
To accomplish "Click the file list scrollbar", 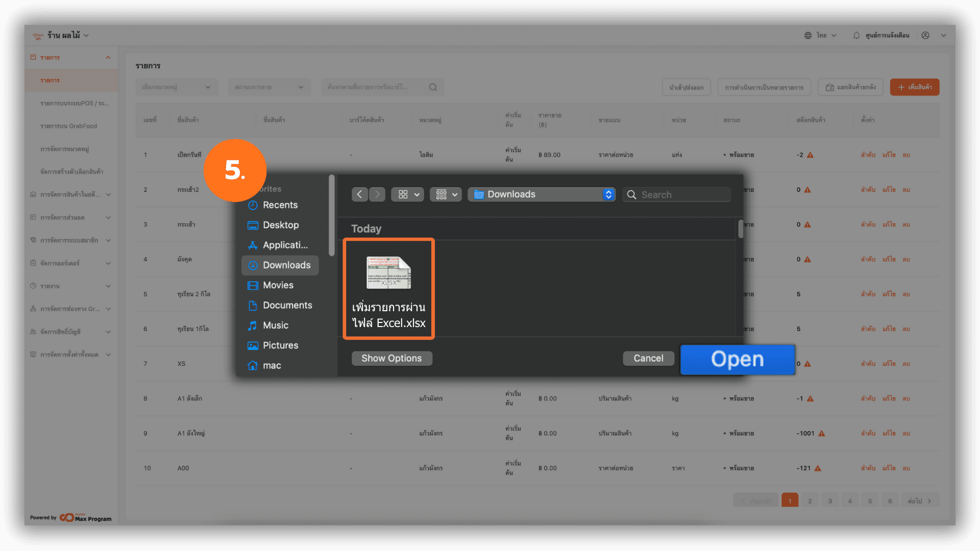I will coord(740,229).
